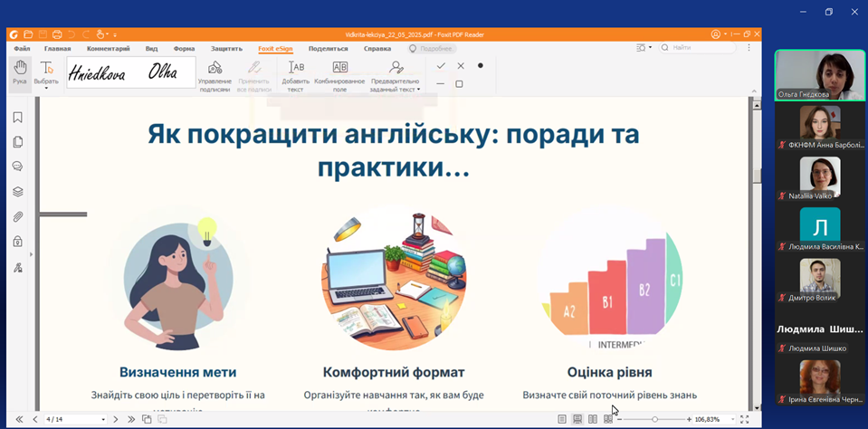Image resolution: width=868 pixels, height=429 pixels.
Task: Click zoom in plus button
Action: (x=689, y=420)
